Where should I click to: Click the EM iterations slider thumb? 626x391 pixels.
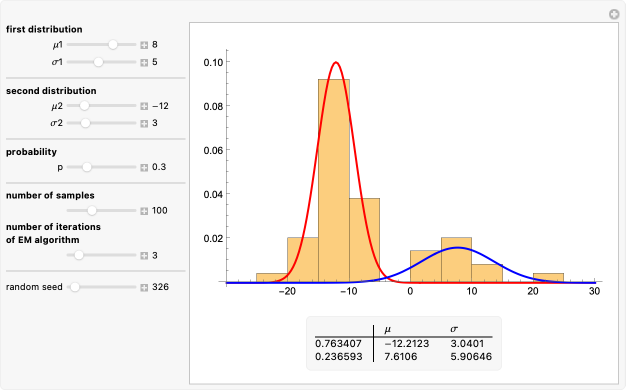(79, 255)
